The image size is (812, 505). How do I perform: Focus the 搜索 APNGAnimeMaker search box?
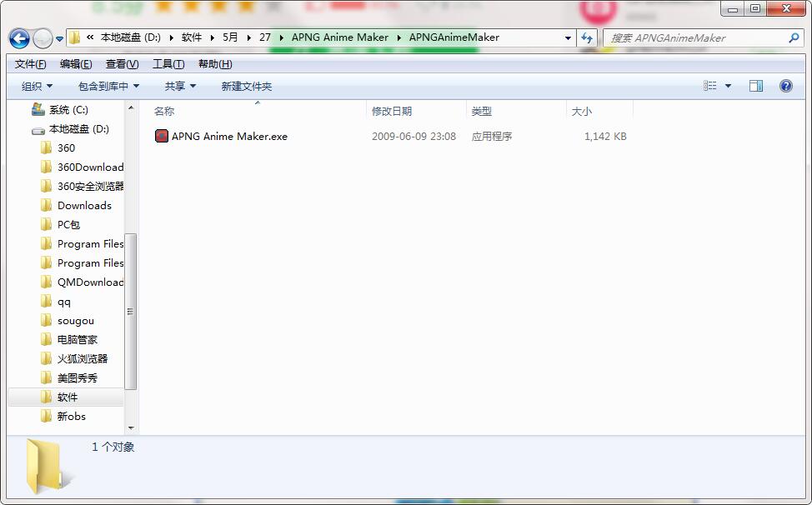point(704,37)
